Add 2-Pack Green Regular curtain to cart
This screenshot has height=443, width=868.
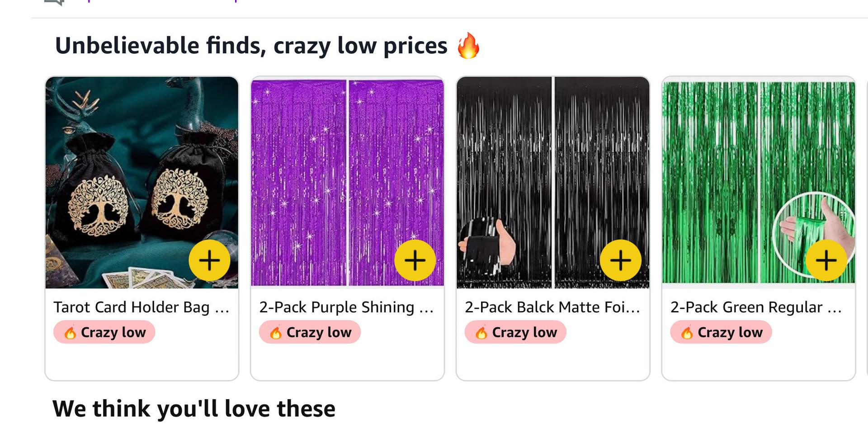[x=826, y=260]
